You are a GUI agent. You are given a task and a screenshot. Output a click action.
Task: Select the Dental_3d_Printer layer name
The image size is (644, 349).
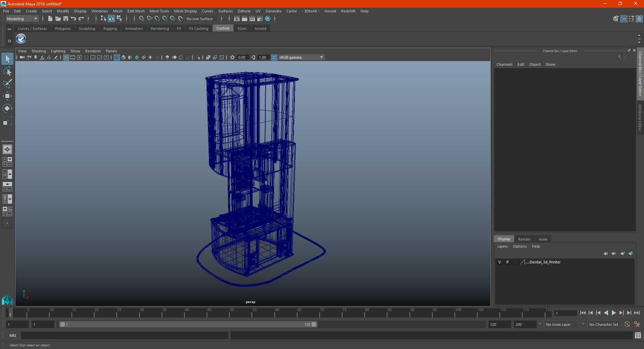[544, 262]
